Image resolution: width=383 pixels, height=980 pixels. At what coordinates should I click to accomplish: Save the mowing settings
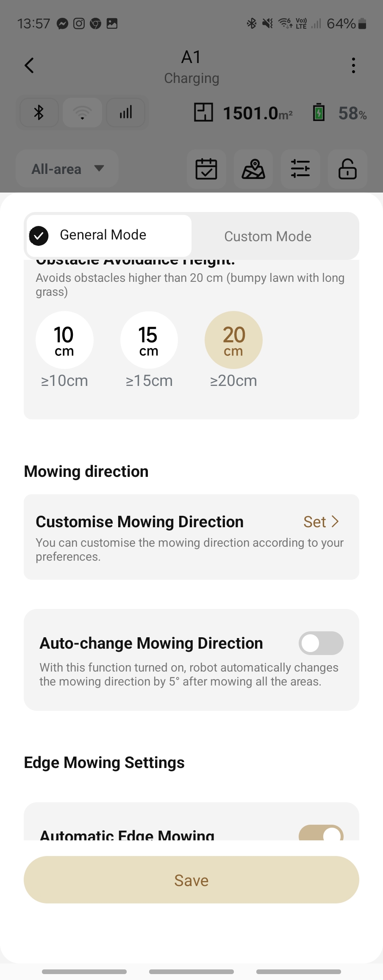pos(191,880)
